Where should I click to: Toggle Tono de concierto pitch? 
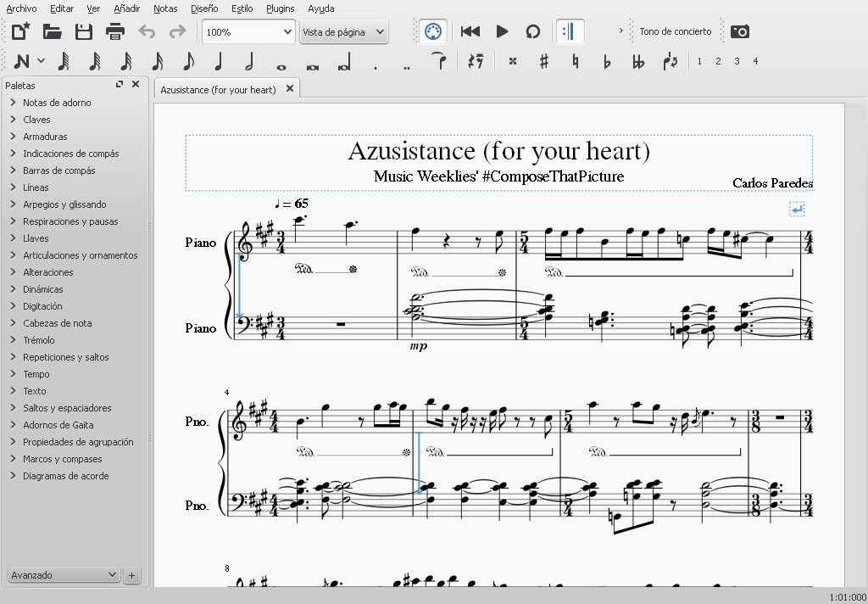tap(676, 32)
